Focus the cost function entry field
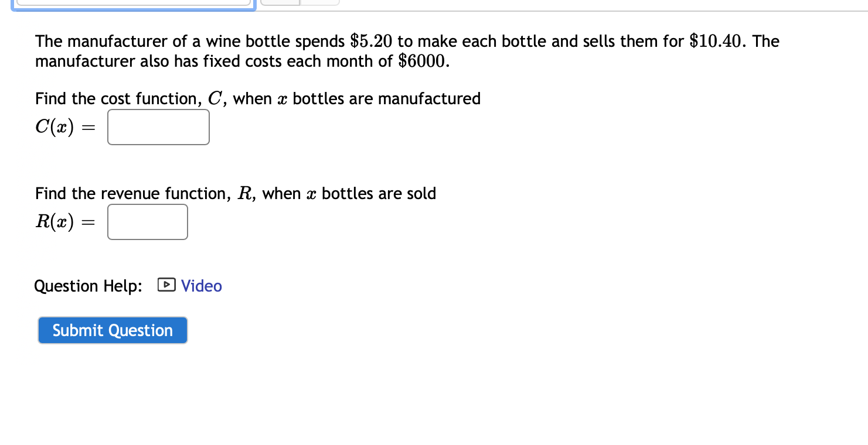This screenshot has width=868, height=445. (x=158, y=126)
